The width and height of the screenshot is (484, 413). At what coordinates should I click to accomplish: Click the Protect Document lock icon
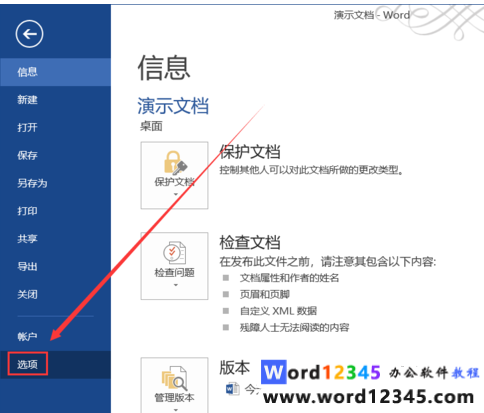click(175, 163)
